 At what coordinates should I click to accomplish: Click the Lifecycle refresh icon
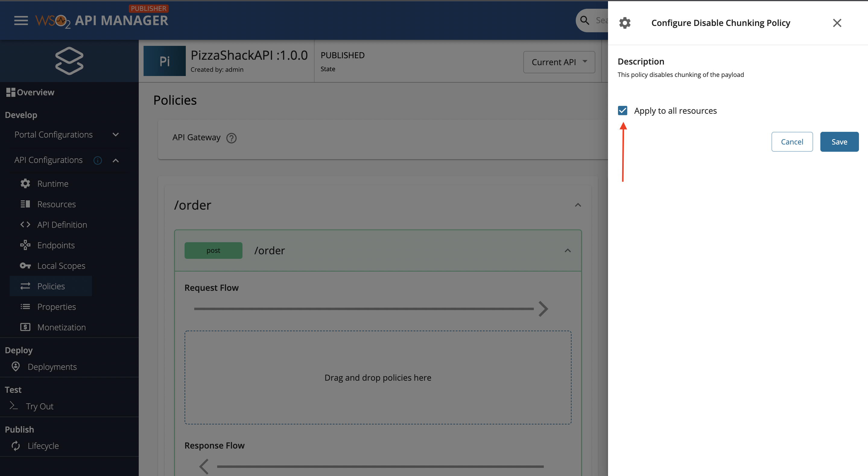tap(15, 446)
